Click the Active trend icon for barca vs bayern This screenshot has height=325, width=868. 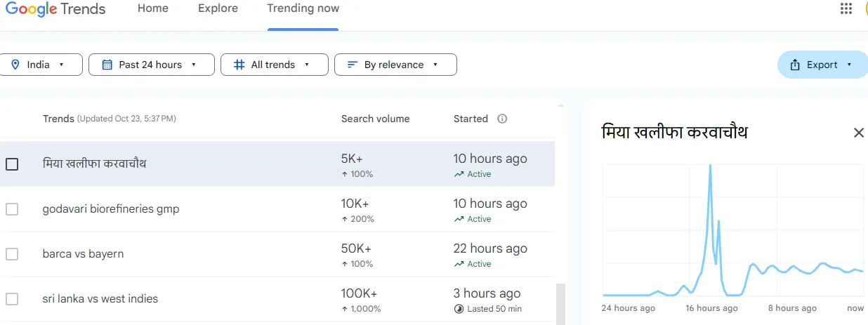click(x=459, y=264)
